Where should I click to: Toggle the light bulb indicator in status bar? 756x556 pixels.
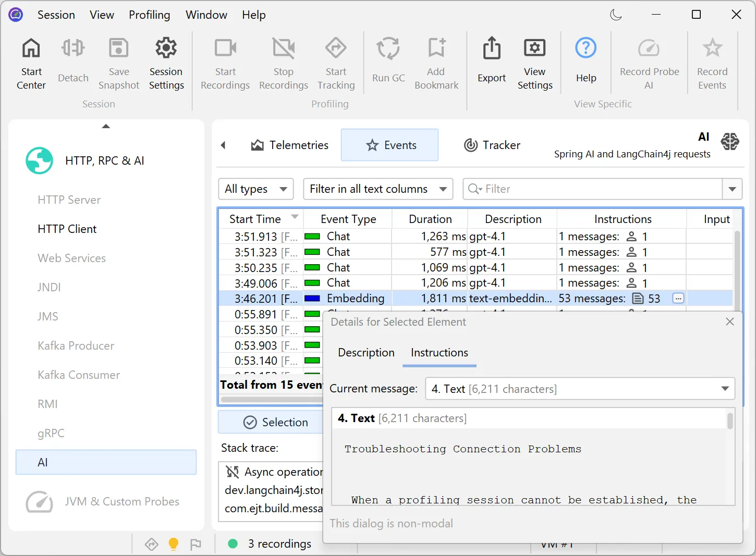click(173, 543)
